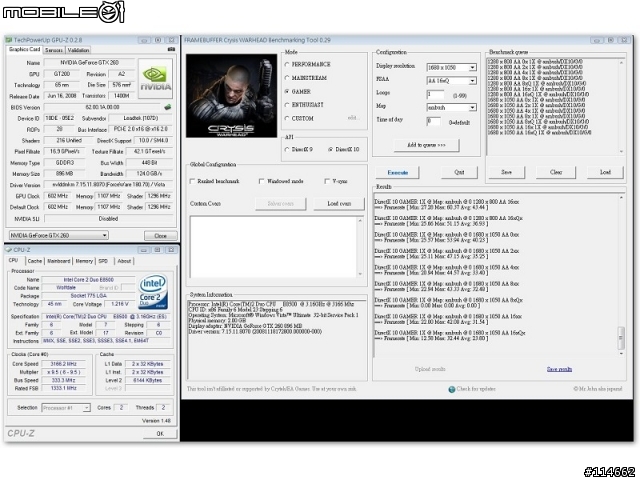Click the Close button in GPU-Z

click(x=160, y=236)
